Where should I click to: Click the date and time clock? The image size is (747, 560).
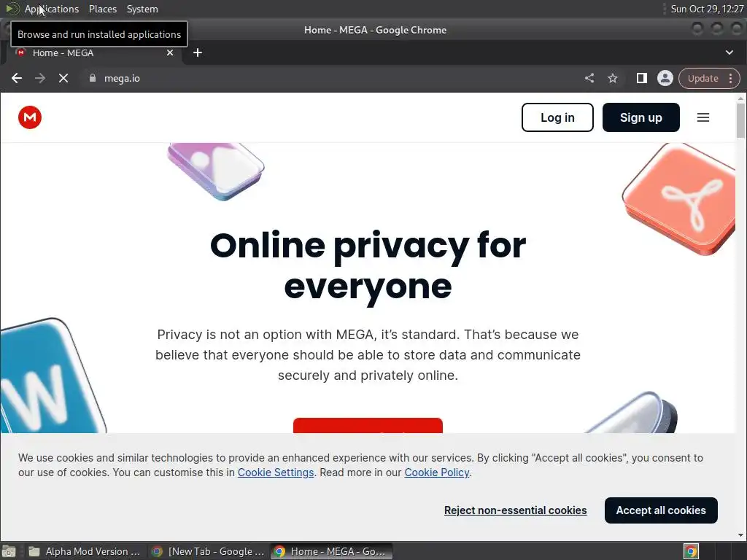(x=707, y=9)
